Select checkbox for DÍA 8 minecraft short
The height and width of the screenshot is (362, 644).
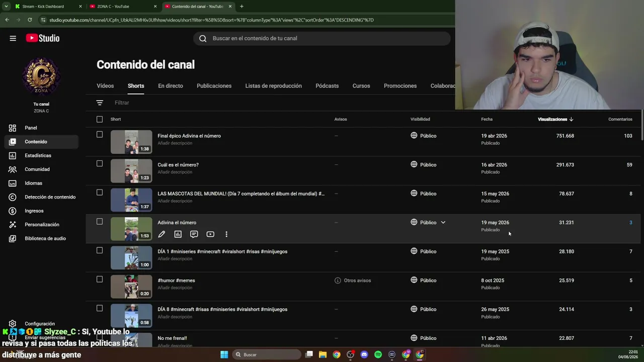pyautogui.click(x=100, y=308)
